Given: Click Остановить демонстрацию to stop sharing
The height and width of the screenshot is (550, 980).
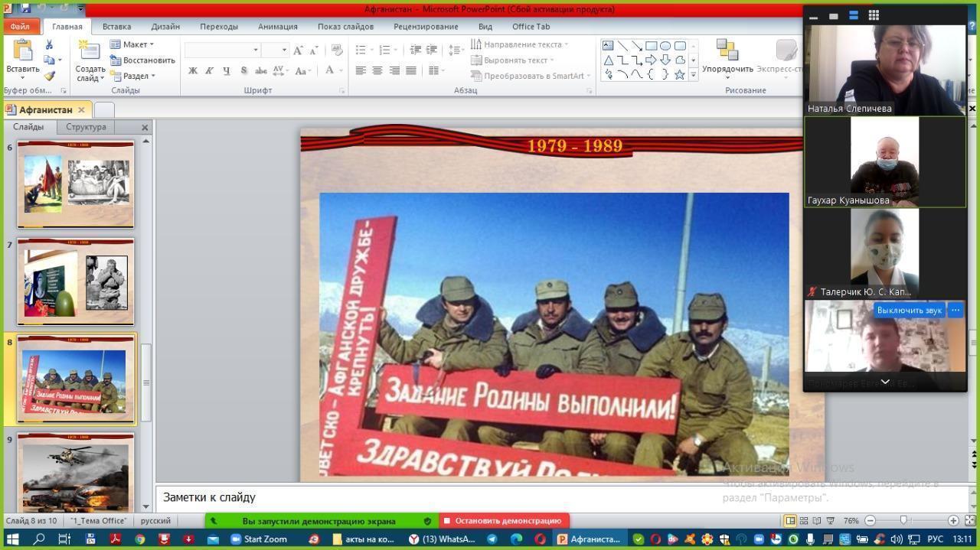Looking at the screenshot, I should [504, 521].
